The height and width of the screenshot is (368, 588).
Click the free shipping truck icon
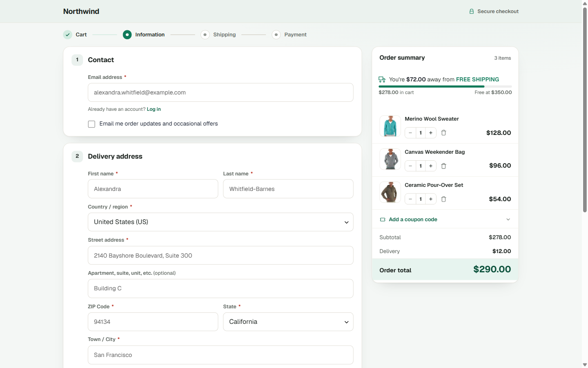(382, 79)
